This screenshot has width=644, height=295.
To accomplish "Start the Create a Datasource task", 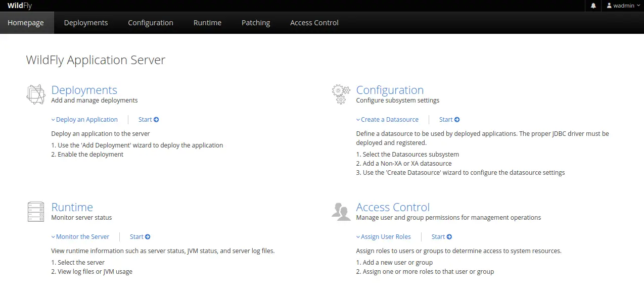I will click(449, 120).
